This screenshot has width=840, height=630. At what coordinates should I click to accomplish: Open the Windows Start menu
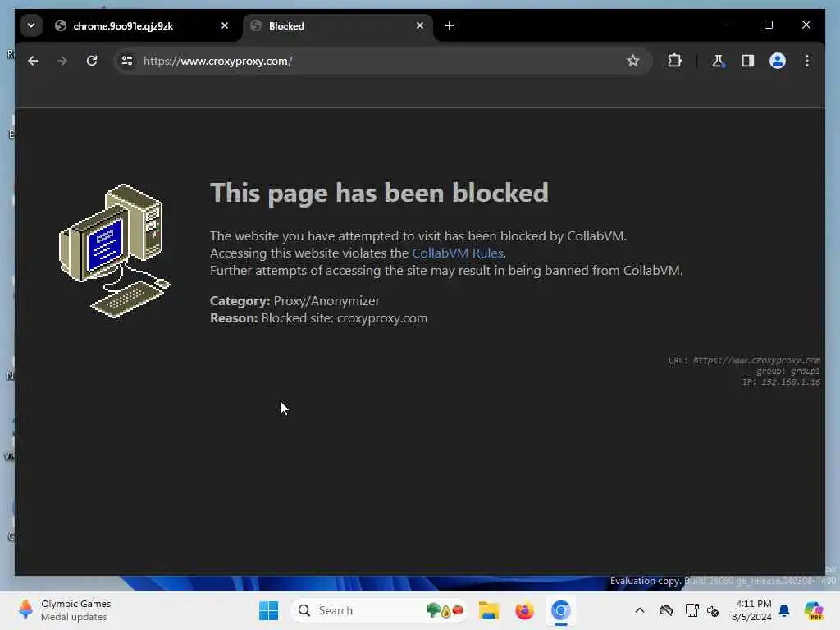[268, 610]
